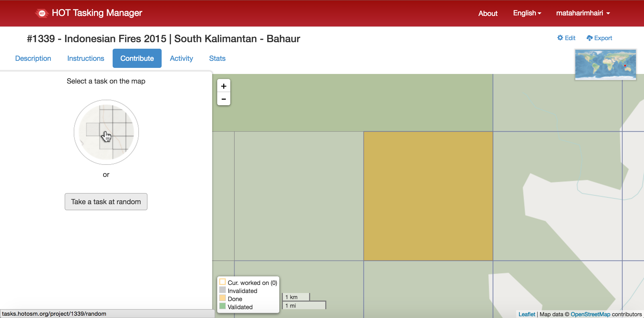Click the Edit gear icon
This screenshot has height=318, width=644.
click(x=560, y=38)
